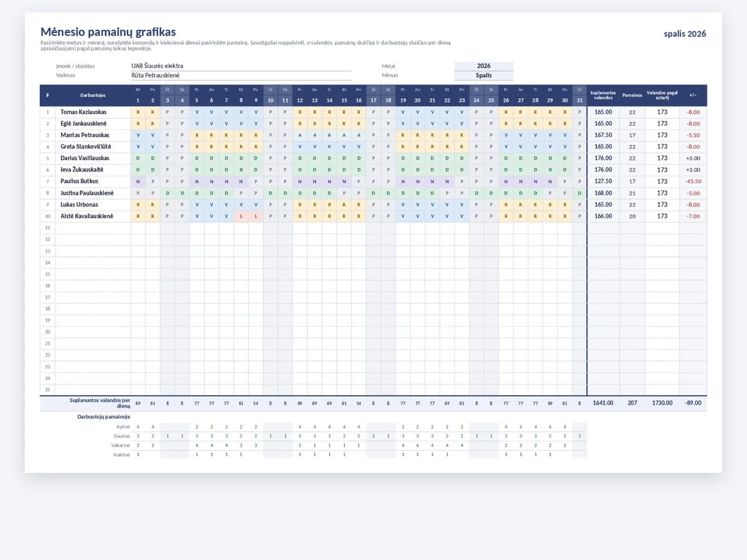Select employee name Greta Stankevičiūtė
Screen dimensions: 747x560
pos(86,147)
